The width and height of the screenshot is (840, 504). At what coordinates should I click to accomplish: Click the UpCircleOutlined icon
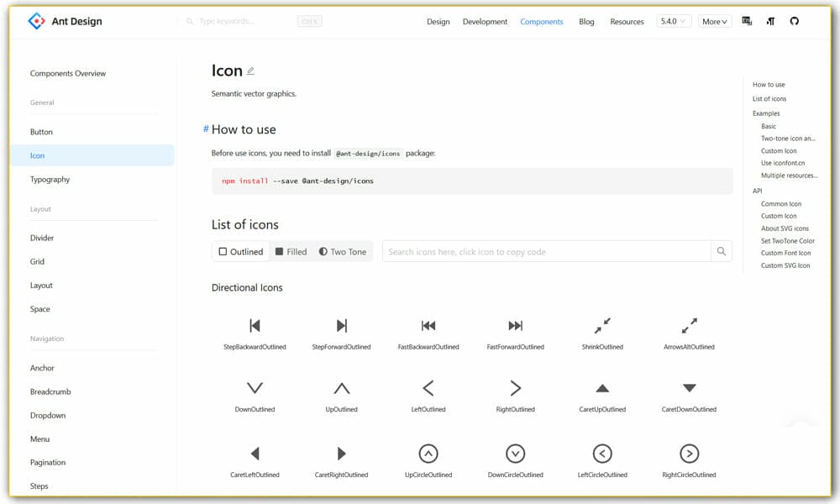(x=428, y=454)
